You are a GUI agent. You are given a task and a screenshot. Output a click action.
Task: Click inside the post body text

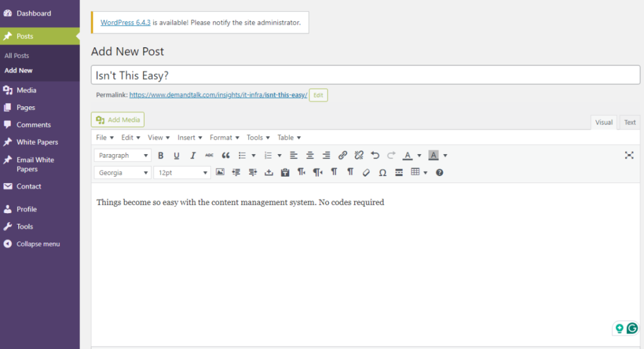coord(240,202)
